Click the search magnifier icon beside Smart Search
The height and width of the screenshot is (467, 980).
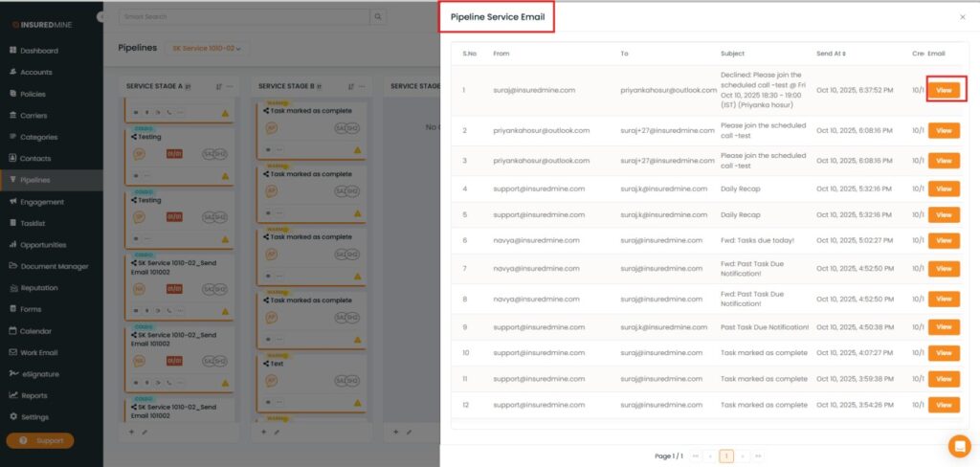click(378, 17)
